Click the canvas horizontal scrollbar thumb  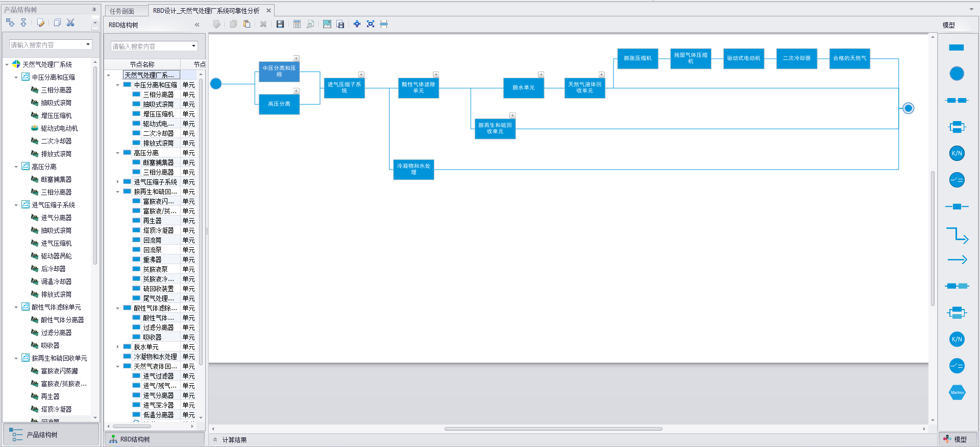tap(553, 429)
